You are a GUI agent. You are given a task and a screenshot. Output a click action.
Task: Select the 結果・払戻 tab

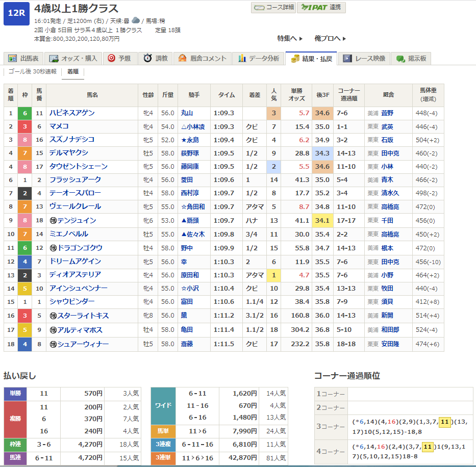(x=311, y=59)
